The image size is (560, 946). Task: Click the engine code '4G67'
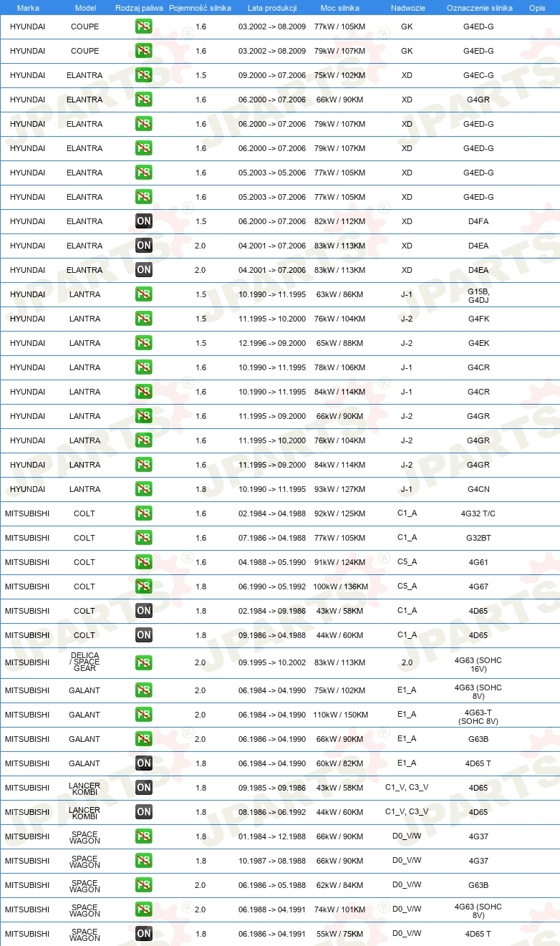478,587
